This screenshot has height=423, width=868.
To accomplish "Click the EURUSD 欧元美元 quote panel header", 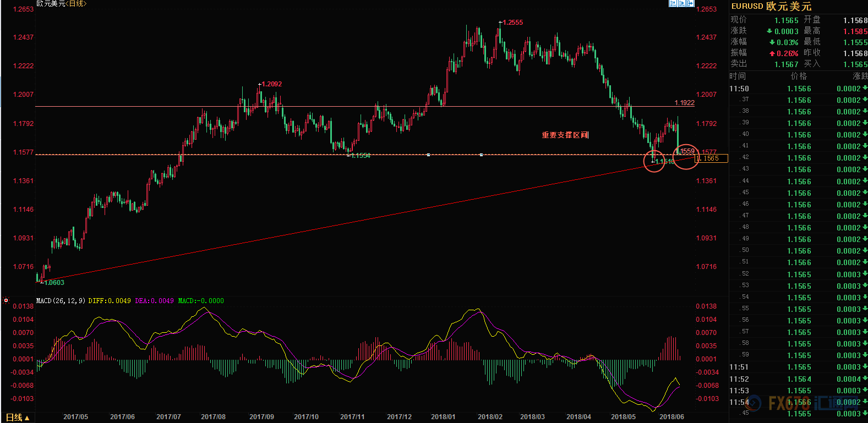I will pos(771,7).
